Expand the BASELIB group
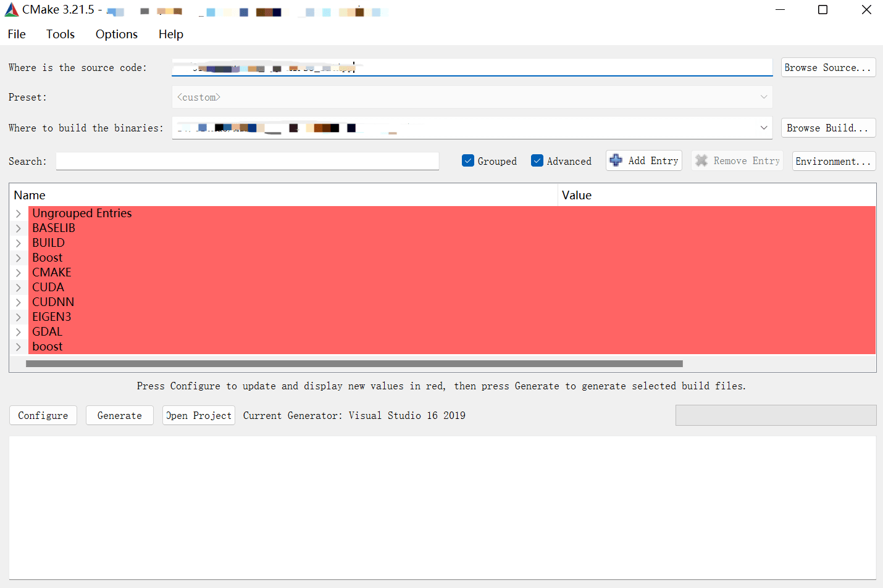 point(18,228)
